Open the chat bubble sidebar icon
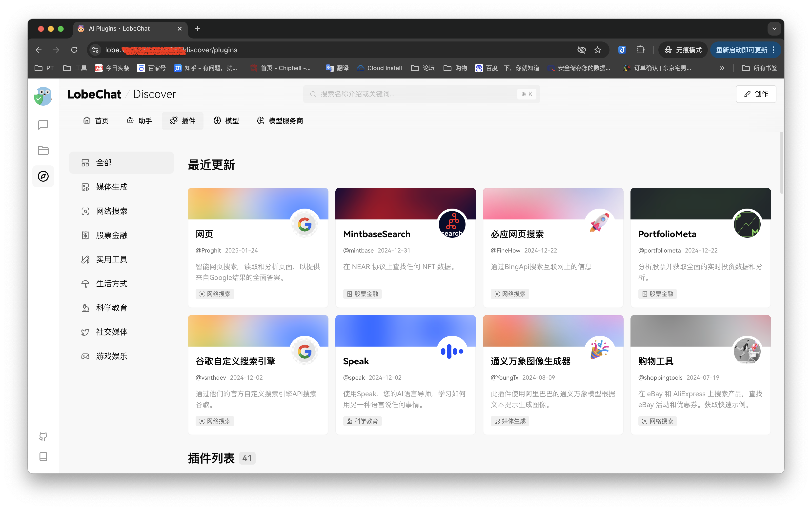Viewport: 812px width, 510px height. [43, 125]
